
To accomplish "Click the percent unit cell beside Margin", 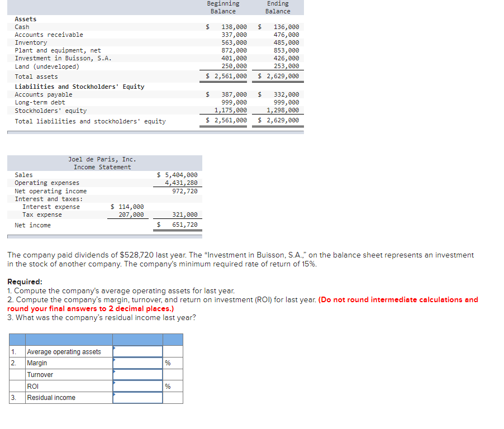I will 173,363.
